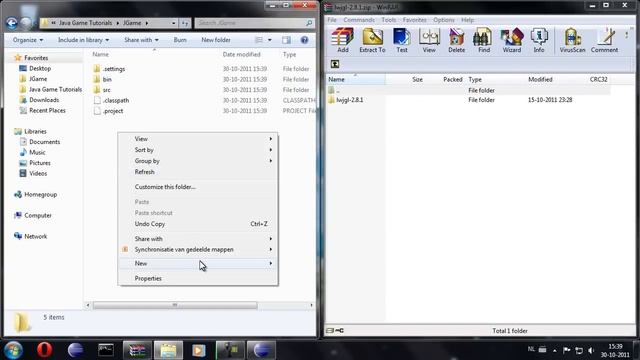The image size is (640, 360).
Task: Click the WinRAR Delete icon
Action: tap(456, 40)
